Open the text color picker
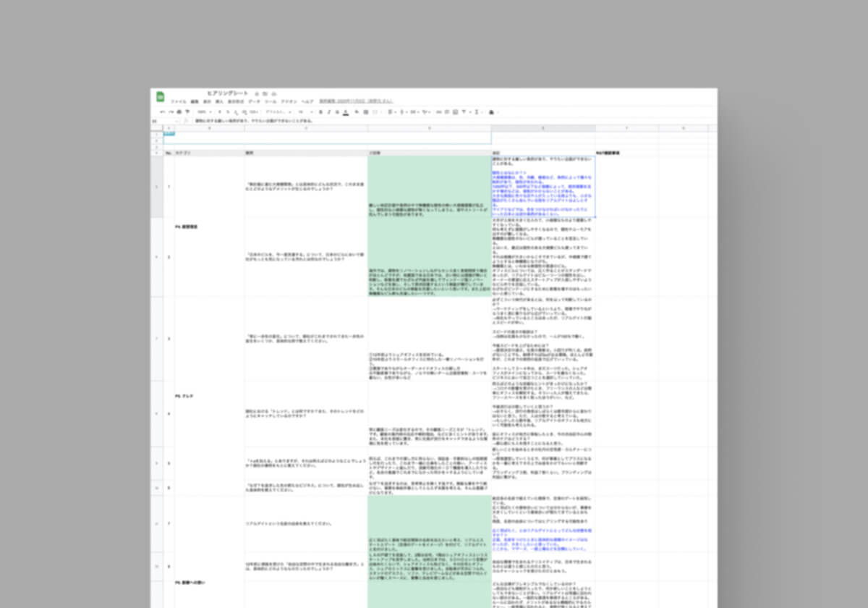 pos(346,112)
